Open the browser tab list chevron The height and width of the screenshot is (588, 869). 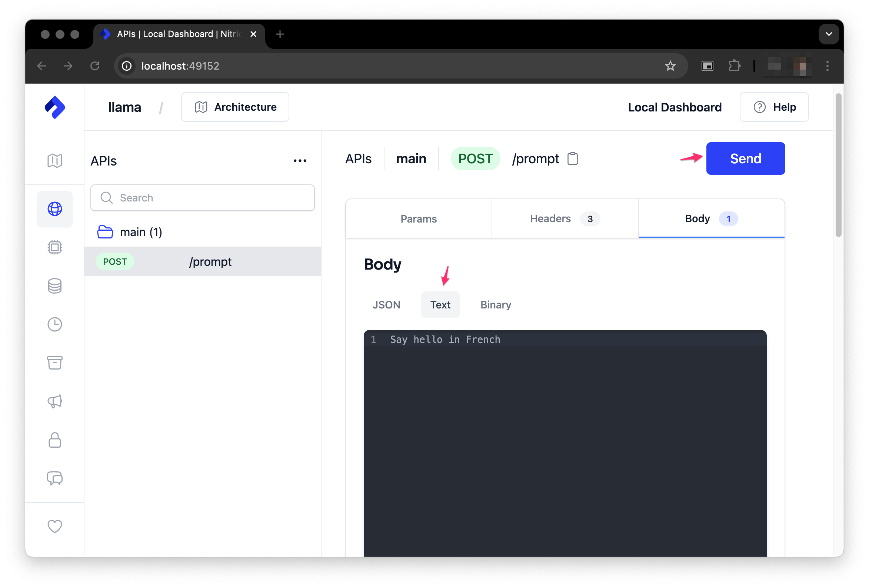click(828, 34)
